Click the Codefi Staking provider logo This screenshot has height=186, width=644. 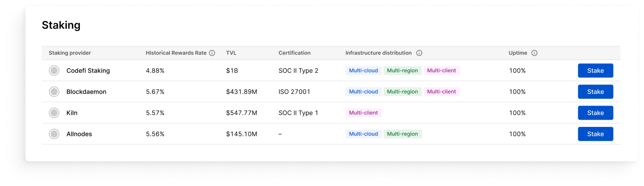click(54, 71)
